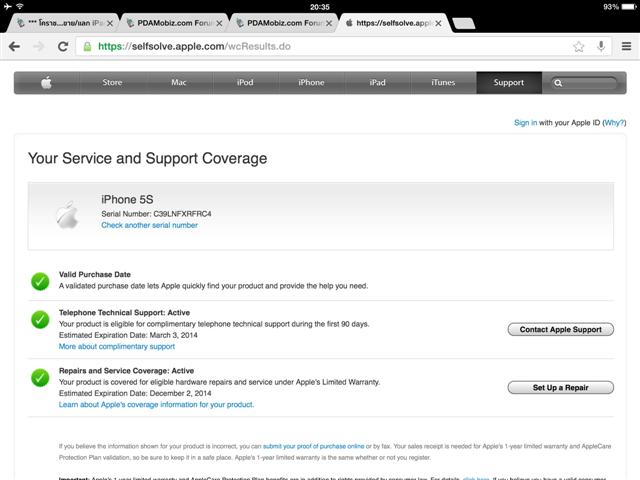
Task: Open Mac in the Apple navigation
Action: (x=178, y=83)
